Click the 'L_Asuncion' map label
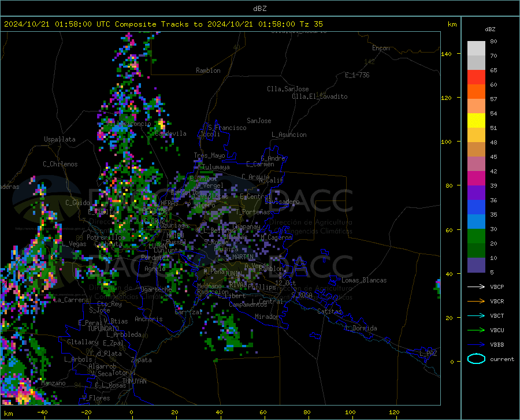This screenshot has height=420, width=520. tap(289, 135)
